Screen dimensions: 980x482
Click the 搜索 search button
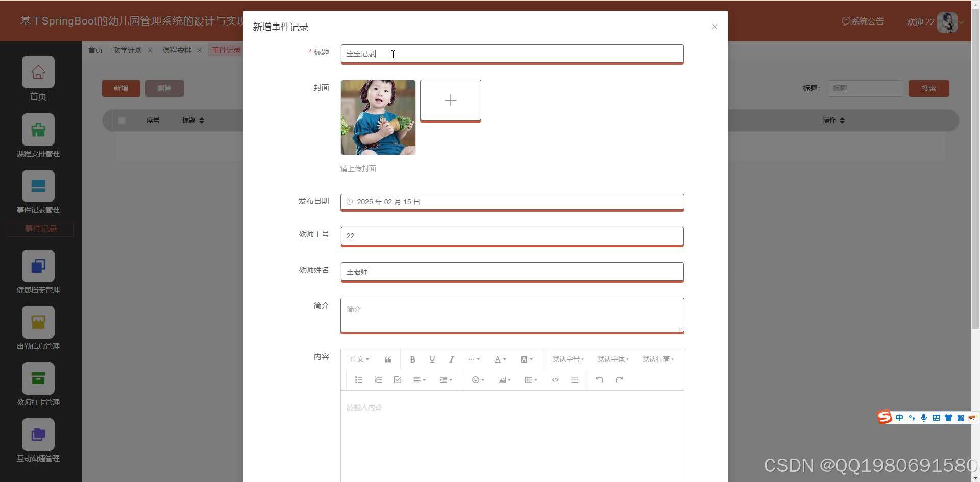928,88
